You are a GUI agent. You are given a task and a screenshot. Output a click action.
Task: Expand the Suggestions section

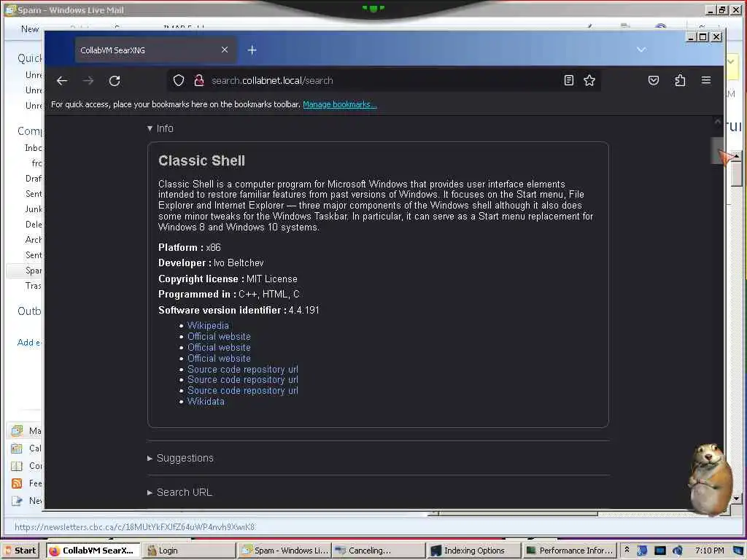[181, 458]
